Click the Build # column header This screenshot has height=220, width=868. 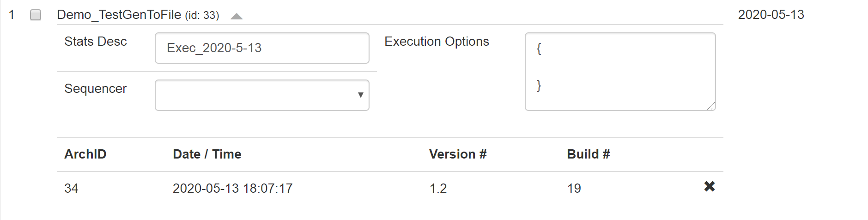(x=588, y=154)
